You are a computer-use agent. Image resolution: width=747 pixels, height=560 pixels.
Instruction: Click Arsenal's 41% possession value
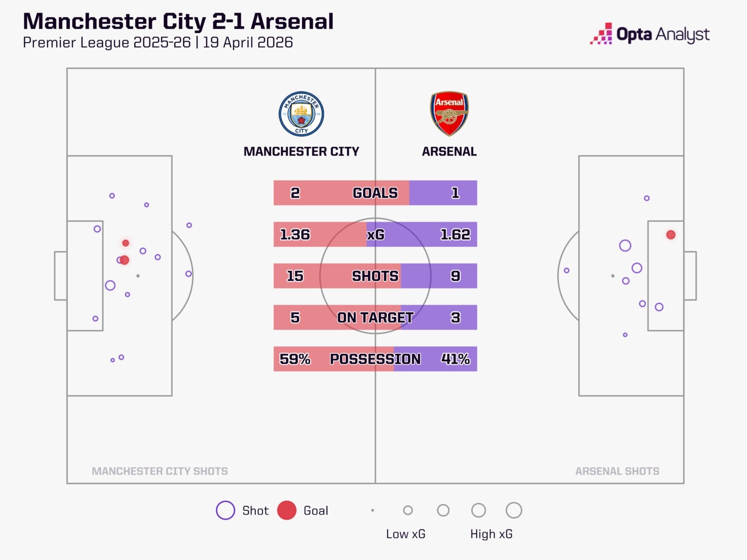[x=455, y=359]
